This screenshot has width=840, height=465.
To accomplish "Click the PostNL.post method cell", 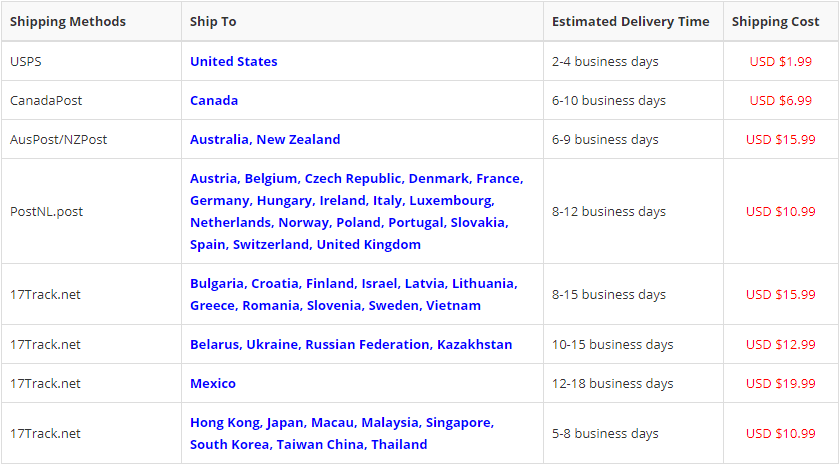I will click(x=46, y=211).
